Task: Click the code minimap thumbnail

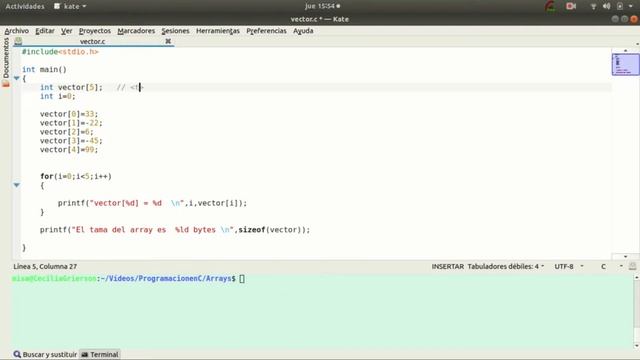Action: (625, 64)
